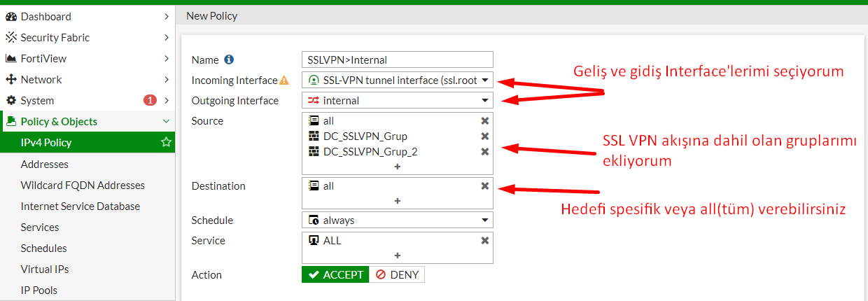Add a new Destination with plus icon
Image resolution: width=868 pixels, height=301 pixels.
pyautogui.click(x=398, y=201)
